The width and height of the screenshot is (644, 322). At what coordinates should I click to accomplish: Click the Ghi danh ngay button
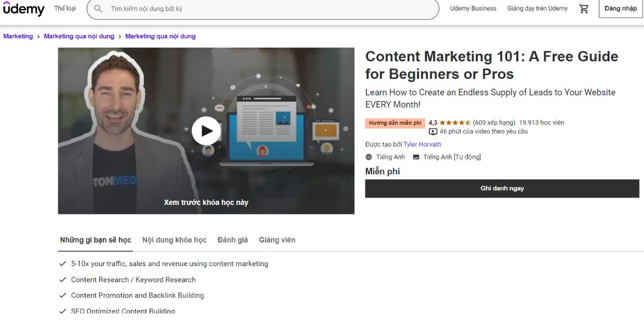(x=502, y=188)
